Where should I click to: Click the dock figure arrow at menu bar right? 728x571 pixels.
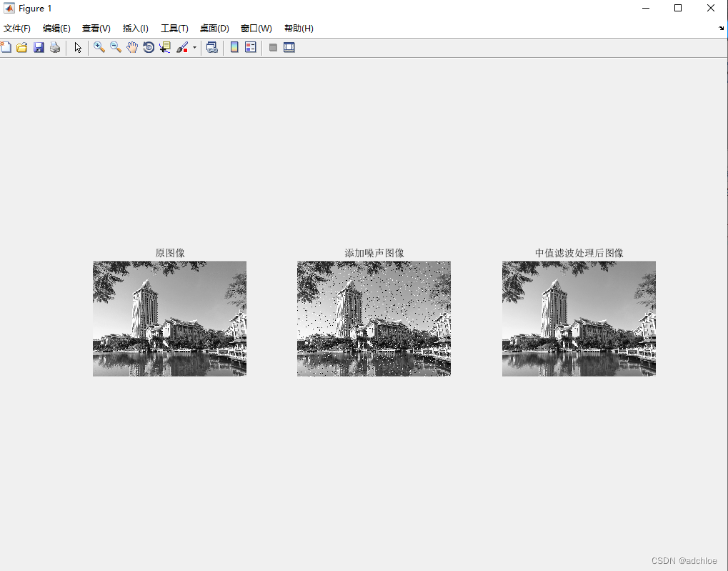(721, 29)
